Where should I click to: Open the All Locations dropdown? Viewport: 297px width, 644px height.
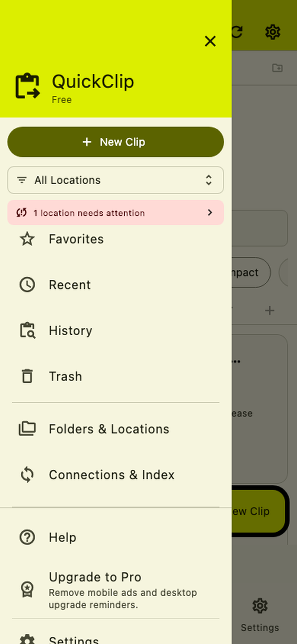[x=116, y=180]
